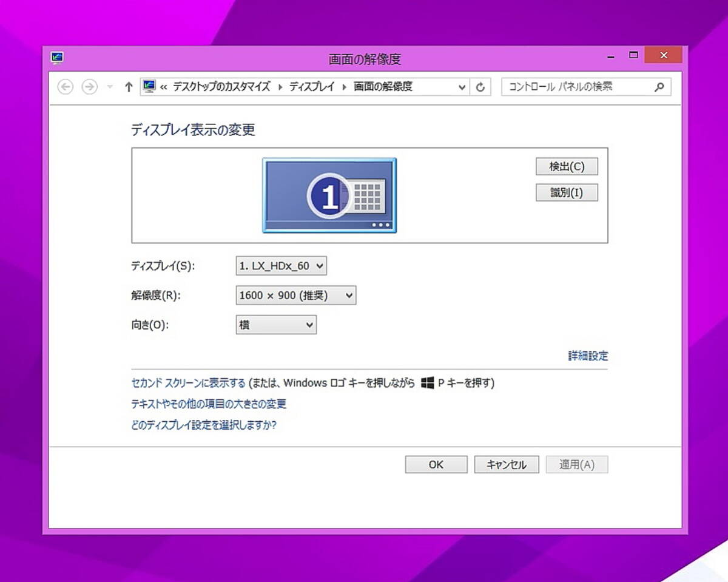This screenshot has height=582, width=728.
Task: Click the ディスプレイ表示の変更 heading
Action: pyautogui.click(x=194, y=130)
